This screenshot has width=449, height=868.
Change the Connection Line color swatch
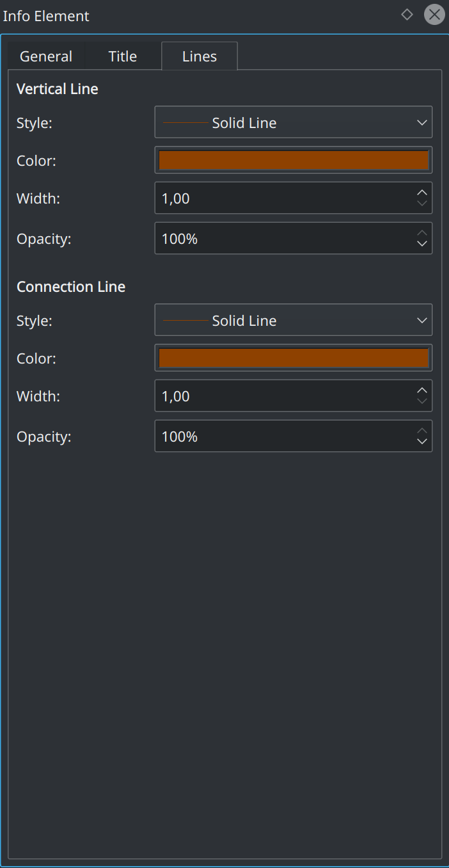pos(293,358)
